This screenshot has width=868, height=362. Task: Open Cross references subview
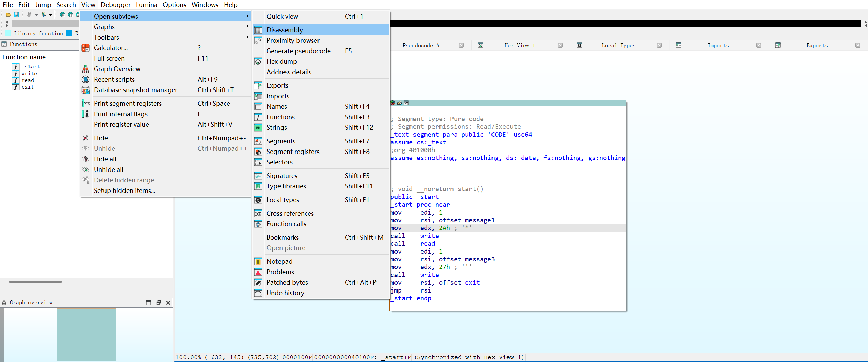click(x=321, y=213)
